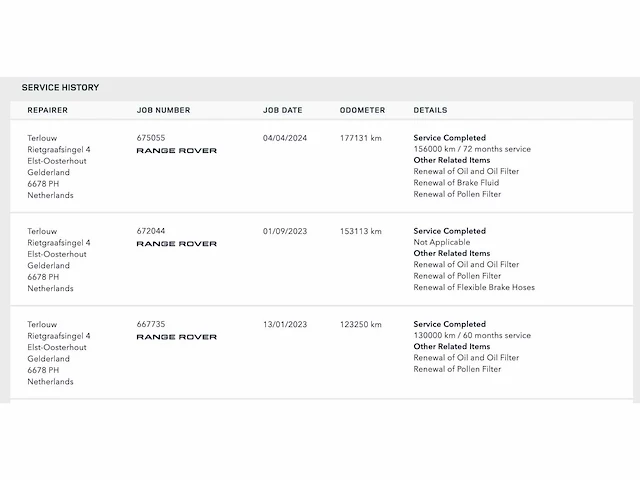Click the 130000 km / 60 months service text
This screenshot has width=640, height=480.
[472, 335]
